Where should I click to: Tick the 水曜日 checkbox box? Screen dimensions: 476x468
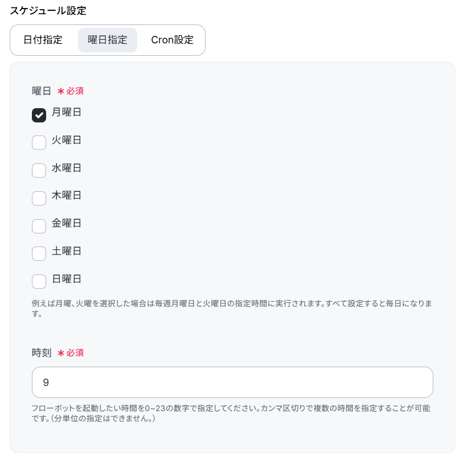(x=39, y=171)
